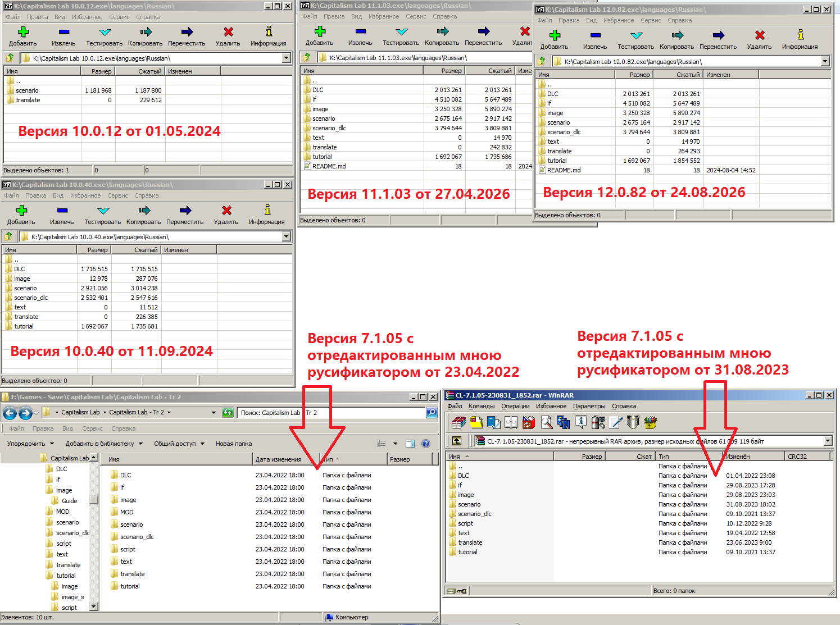
Task: Open WinRAR 'Параметры' menu
Action: tap(589, 406)
